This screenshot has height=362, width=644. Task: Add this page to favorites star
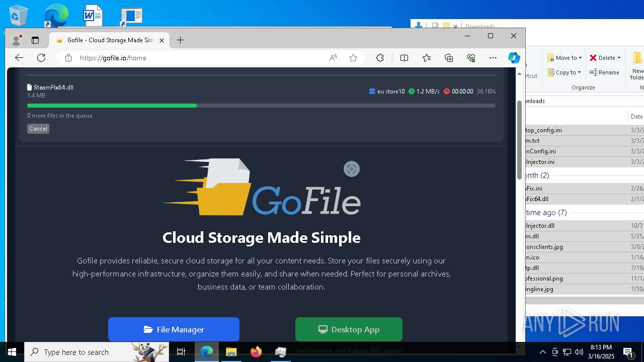tap(353, 58)
